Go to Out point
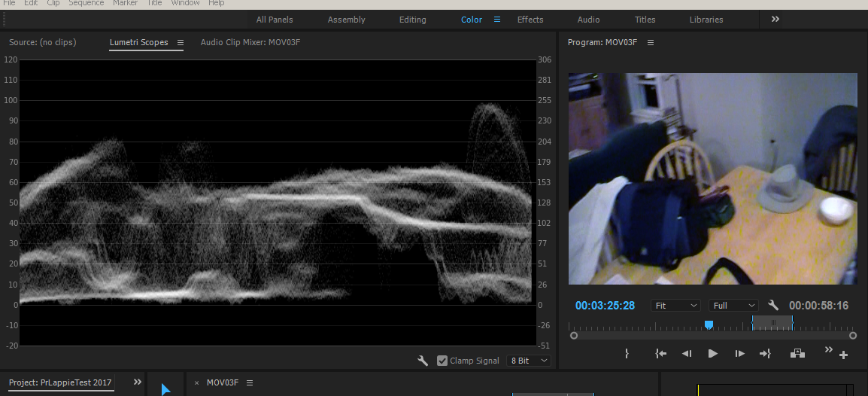Viewport: 868px width, 396px height. pos(765,353)
